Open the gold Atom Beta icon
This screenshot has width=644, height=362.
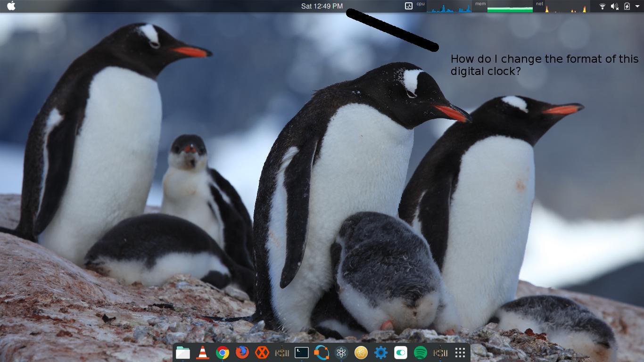(361, 352)
